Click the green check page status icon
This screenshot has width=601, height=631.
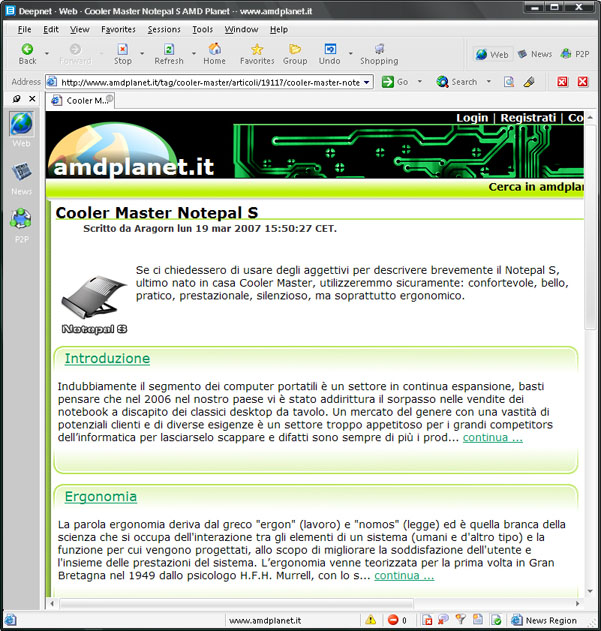tap(496, 620)
